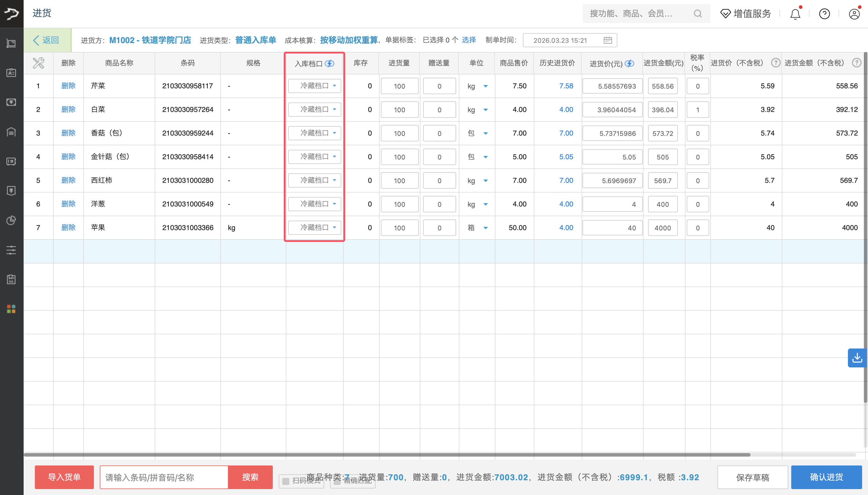Open the statistics pie chart sidebar icon
Viewport: 868px width, 495px height.
pyautogui.click(x=11, y=220)
